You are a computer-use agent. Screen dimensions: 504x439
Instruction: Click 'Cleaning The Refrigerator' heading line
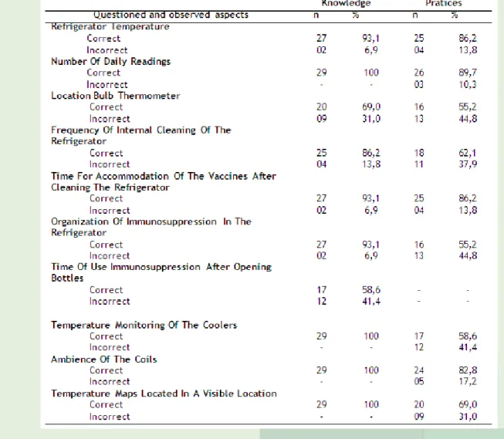coord(110,187)
